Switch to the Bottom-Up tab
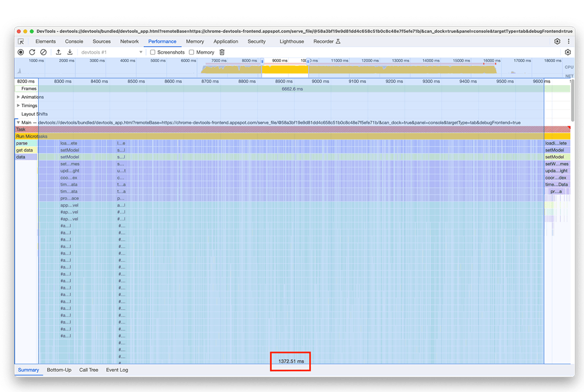Image resolution: width=584 pixels, height=392 pixels. point(59,370)
